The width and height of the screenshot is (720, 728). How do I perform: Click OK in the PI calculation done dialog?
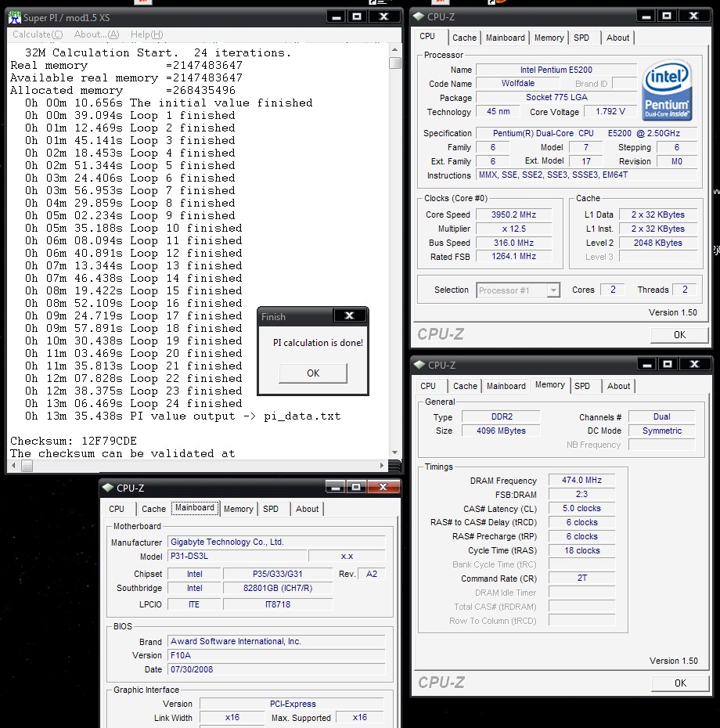tap(313, 373)
